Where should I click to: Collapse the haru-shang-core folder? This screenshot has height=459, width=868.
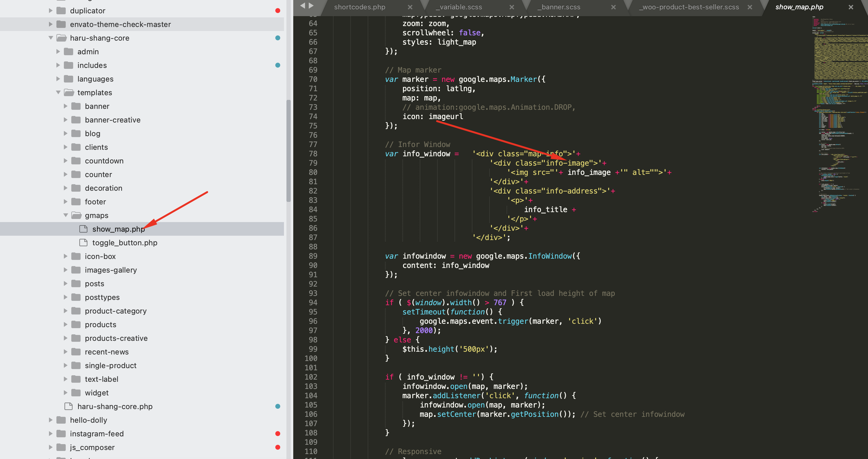click(51, 38)
